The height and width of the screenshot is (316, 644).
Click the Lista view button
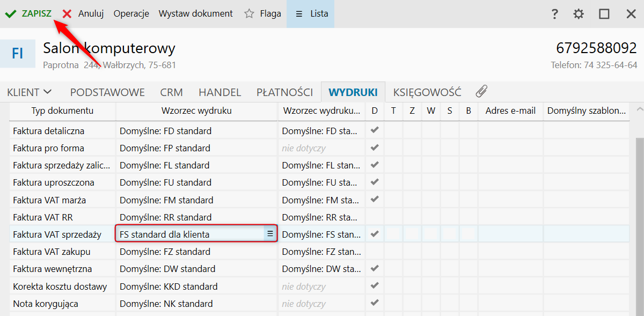pos(310,14)
